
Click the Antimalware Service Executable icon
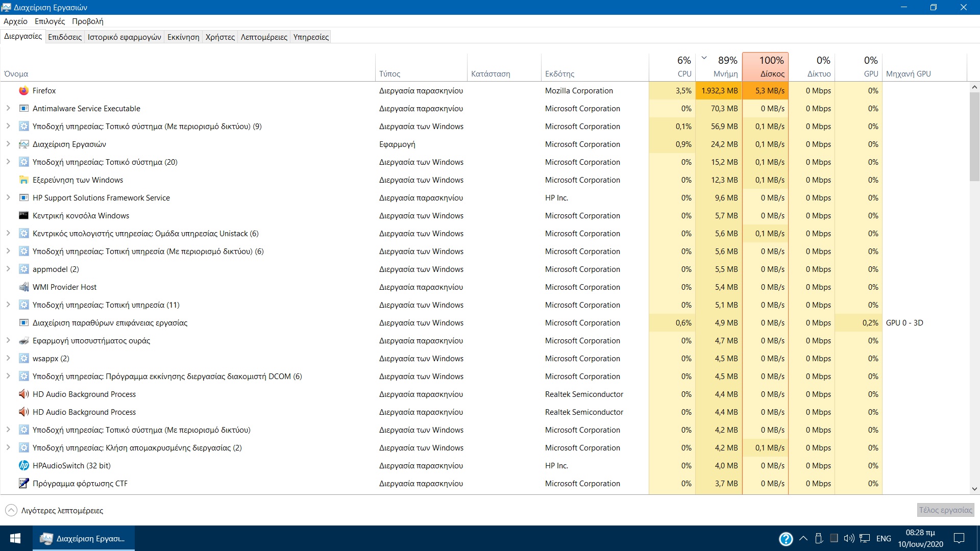(23, 109)
